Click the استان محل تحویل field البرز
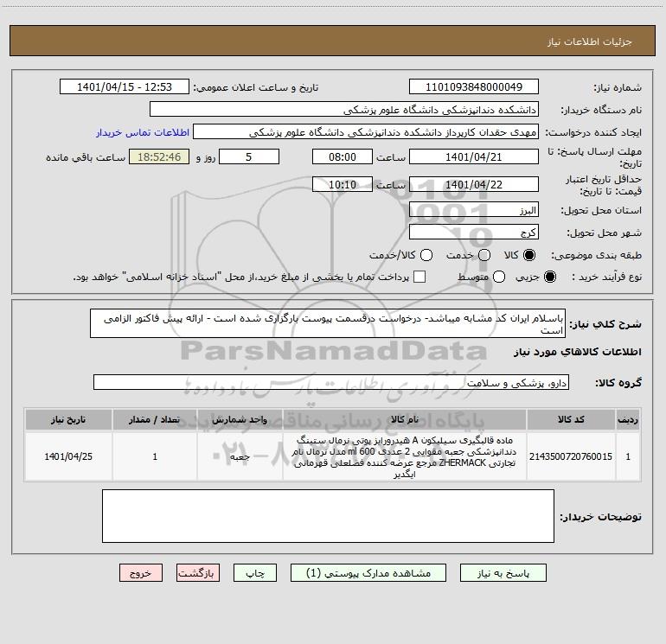Image resolution: width=666 pixels, height=644 pixels. point(474,210)
